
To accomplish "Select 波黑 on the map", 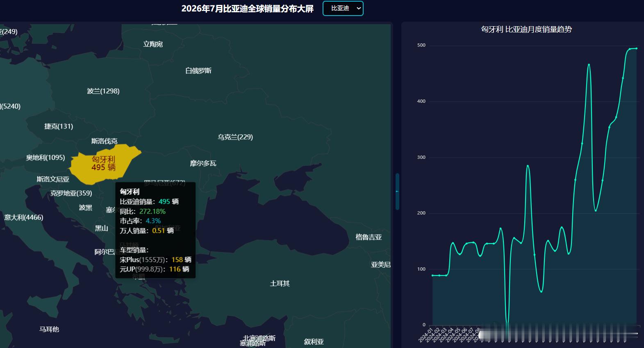I will coord(86,208).
